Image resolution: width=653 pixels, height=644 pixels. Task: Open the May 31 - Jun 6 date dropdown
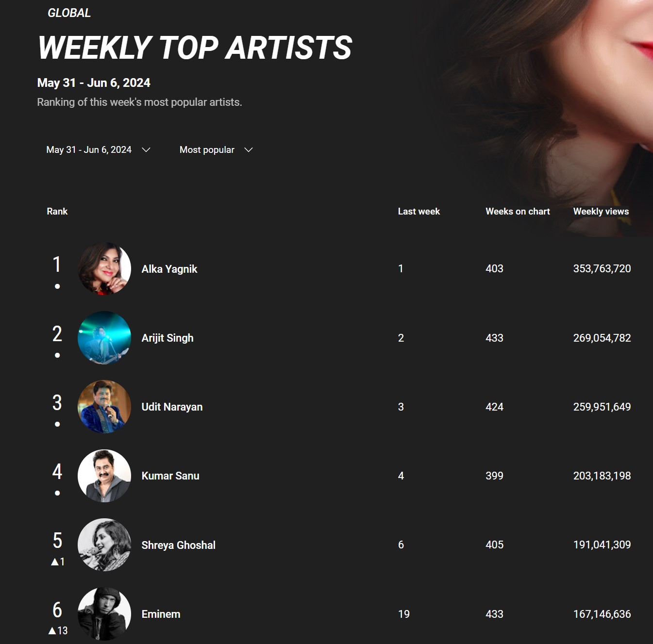(98, 150)
